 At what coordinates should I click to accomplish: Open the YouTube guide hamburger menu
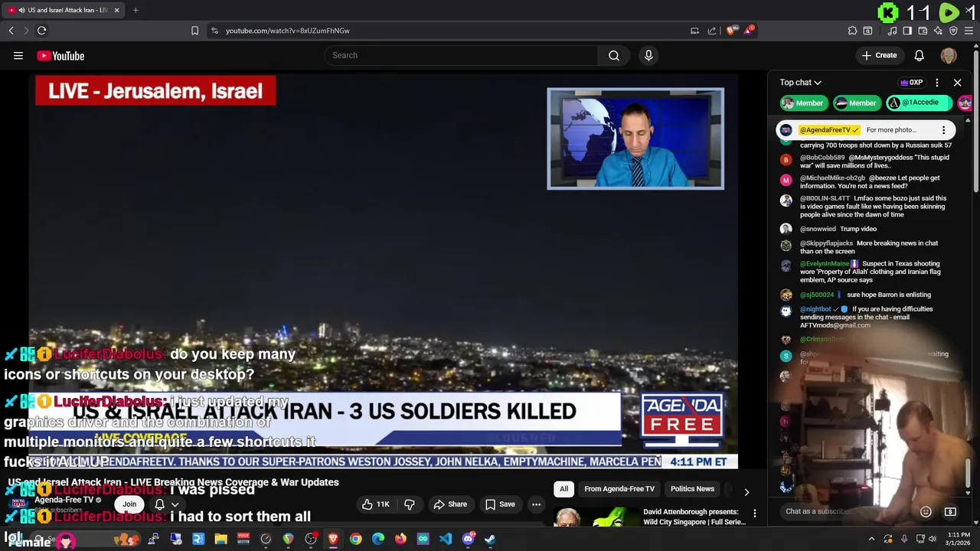18,55
